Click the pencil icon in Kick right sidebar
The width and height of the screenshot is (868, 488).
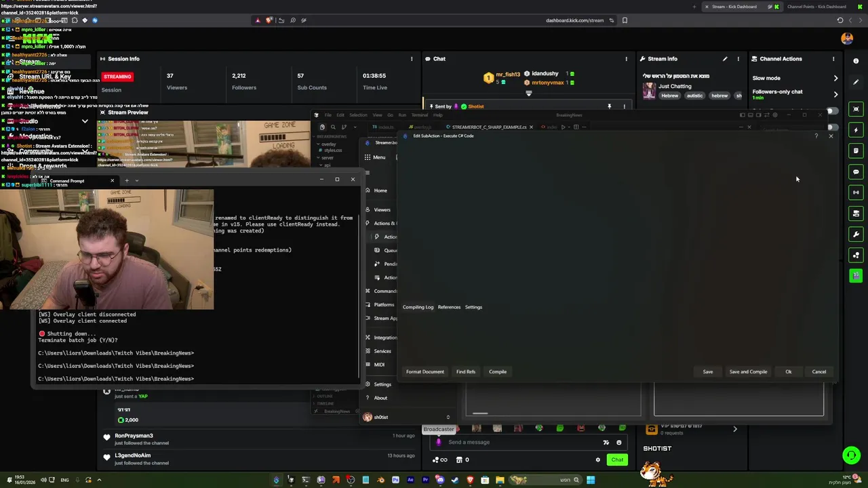coord(856,82)
